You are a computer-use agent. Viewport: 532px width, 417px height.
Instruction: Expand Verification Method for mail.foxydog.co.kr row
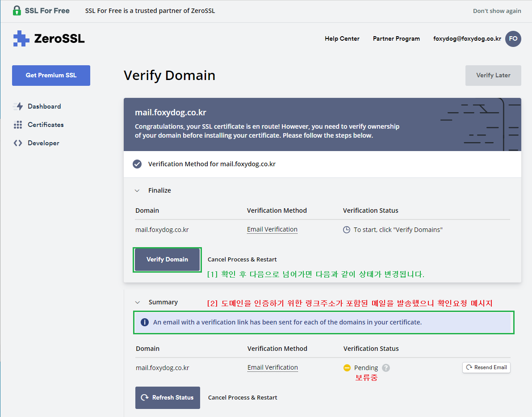323,164
